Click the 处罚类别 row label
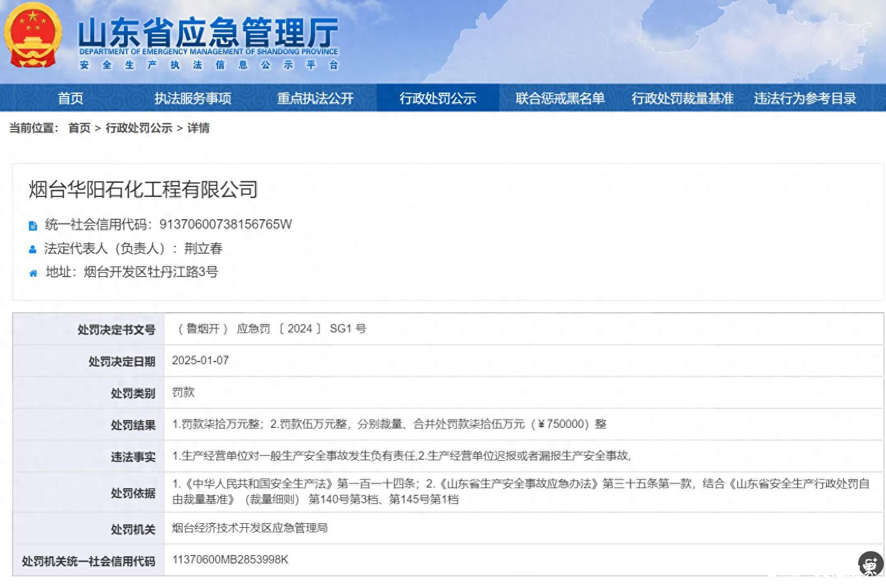 133,393
